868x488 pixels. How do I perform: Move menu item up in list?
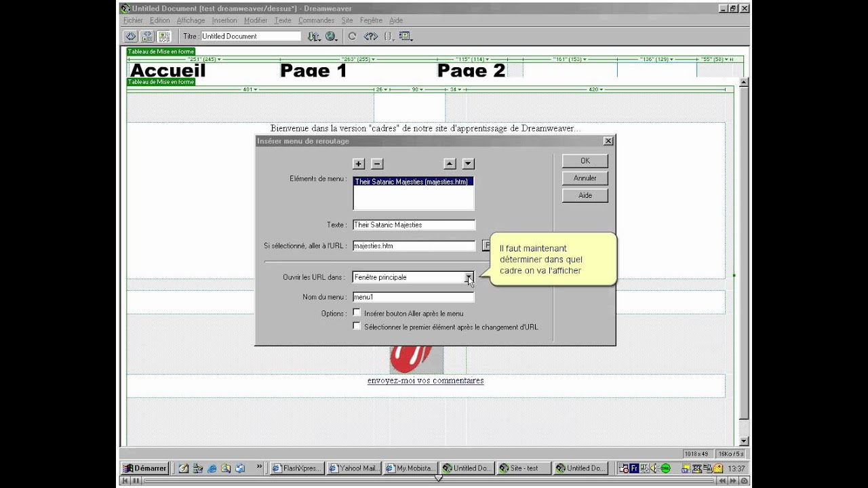(450, 163)
